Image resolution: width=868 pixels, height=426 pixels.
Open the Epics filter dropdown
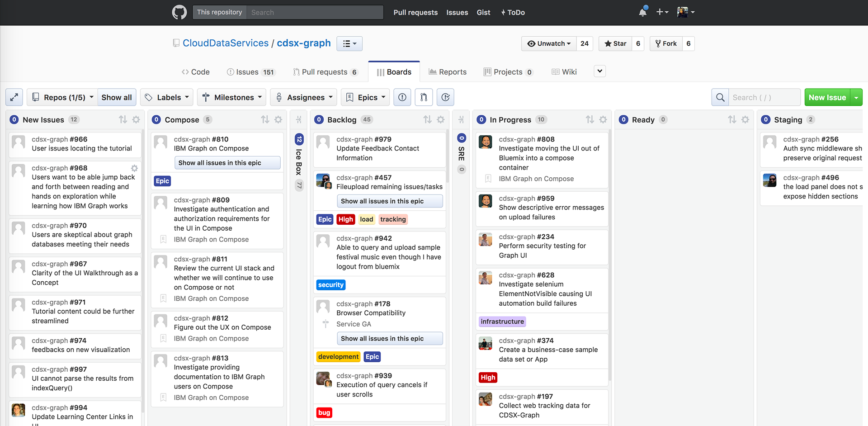365,97
